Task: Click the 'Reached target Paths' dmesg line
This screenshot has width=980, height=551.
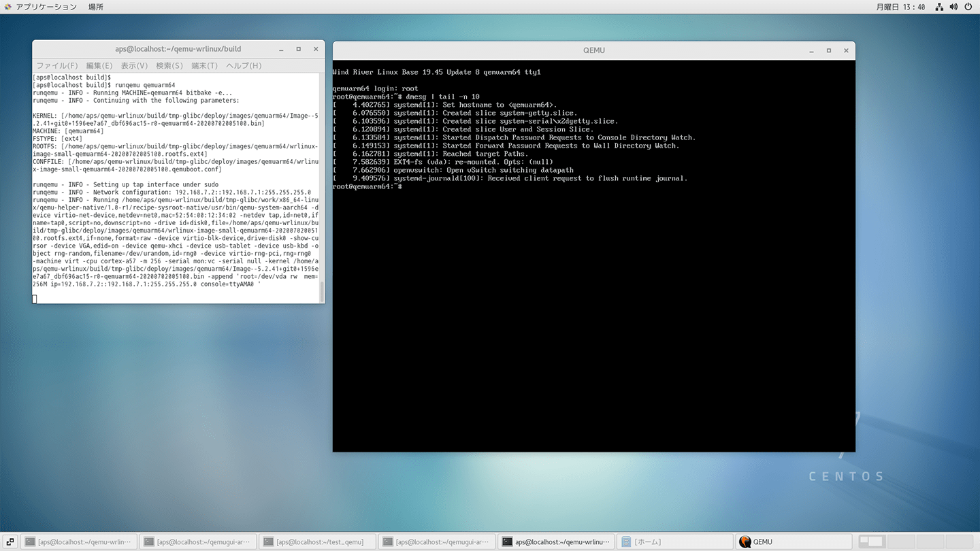Action: point(430,154)
